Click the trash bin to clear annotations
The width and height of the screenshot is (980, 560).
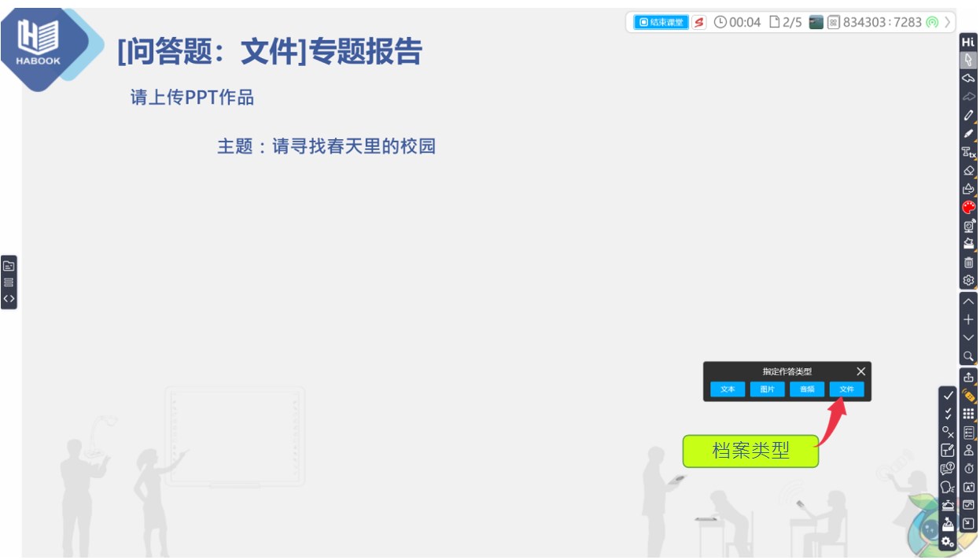pyautogui.click(x=968, y=263)
